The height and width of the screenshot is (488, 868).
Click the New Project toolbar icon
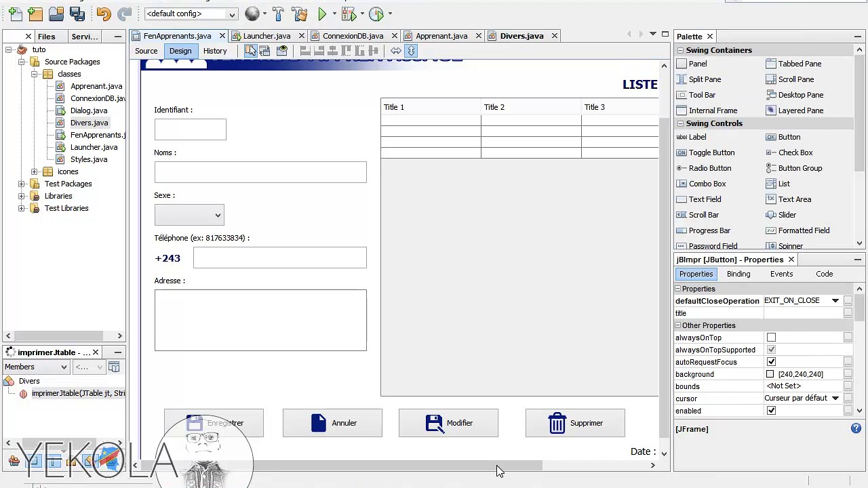click(35, 14)
